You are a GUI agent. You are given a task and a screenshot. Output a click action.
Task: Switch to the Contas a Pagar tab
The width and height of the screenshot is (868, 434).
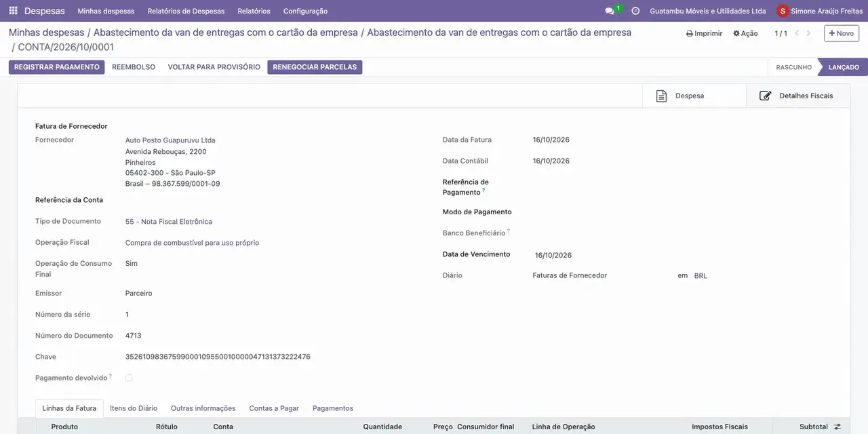(x=274, y=408)
